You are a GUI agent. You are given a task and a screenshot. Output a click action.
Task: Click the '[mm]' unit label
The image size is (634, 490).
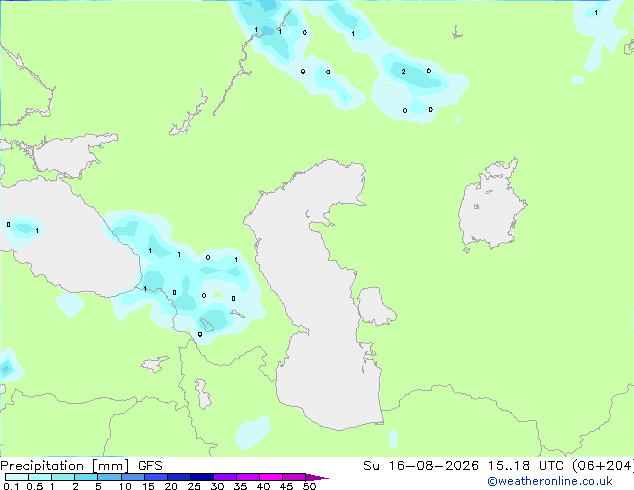[110, 466]
